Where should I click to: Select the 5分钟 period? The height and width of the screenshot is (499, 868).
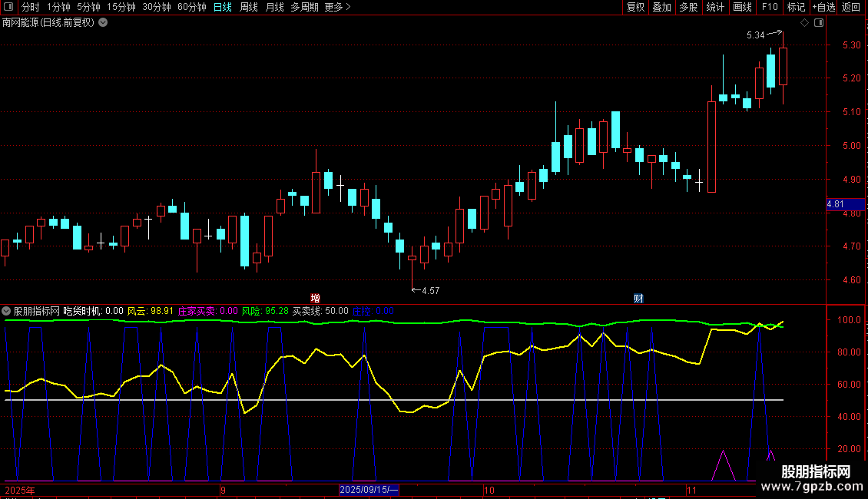(88, 7)
